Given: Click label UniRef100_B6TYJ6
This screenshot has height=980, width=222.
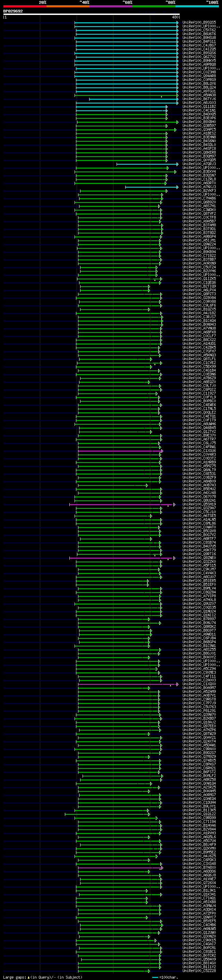Looking at the screenshot, I should [x=199, y=99].
